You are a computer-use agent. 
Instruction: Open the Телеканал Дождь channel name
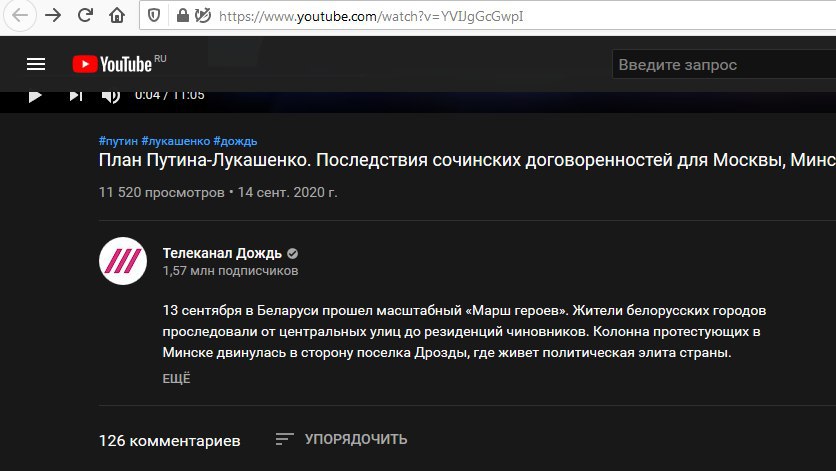pos(222,253)
